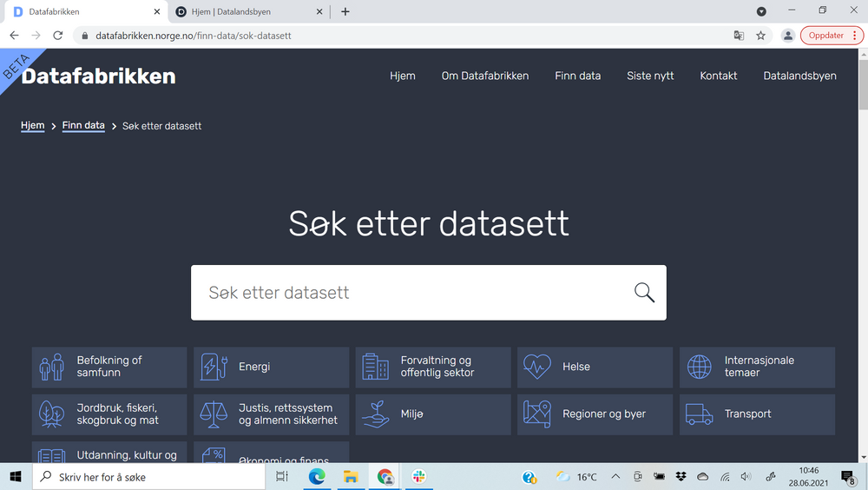This screenshot has width=868, height=490.
Task: Click the scales icon for Justis
Action: tap(214, 414)
